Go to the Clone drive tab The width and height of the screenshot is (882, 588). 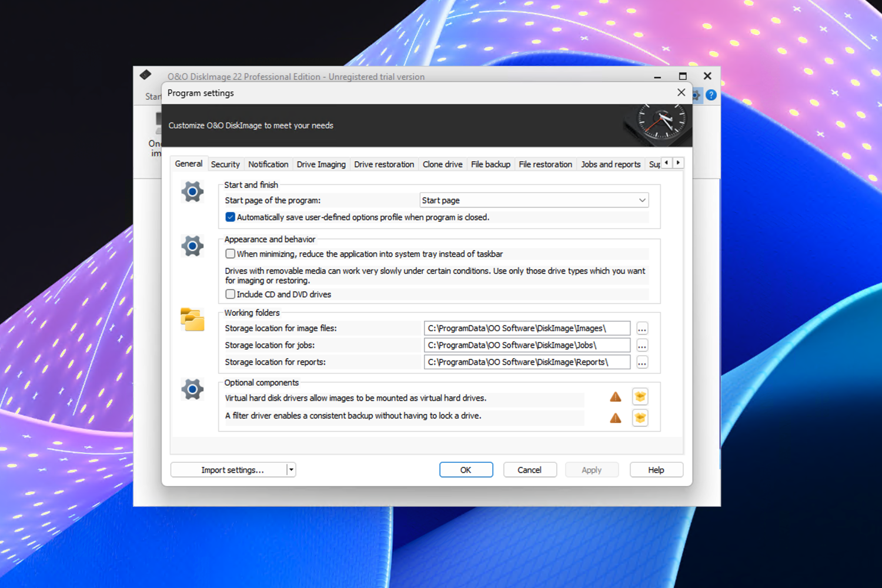[443, 165]
